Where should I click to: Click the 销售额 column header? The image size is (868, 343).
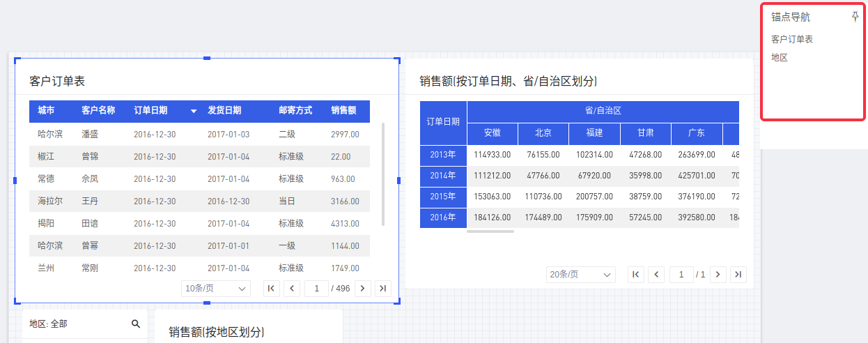pos(343,111)
